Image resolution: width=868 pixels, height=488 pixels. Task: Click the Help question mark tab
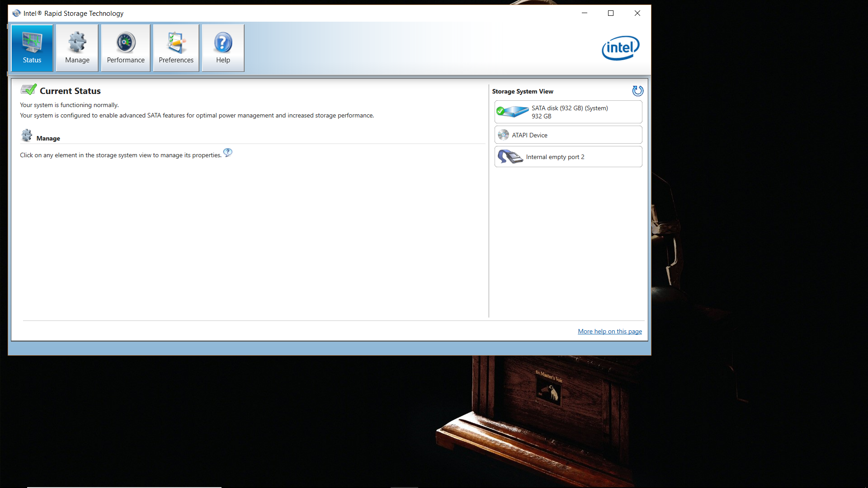[223, 48]
